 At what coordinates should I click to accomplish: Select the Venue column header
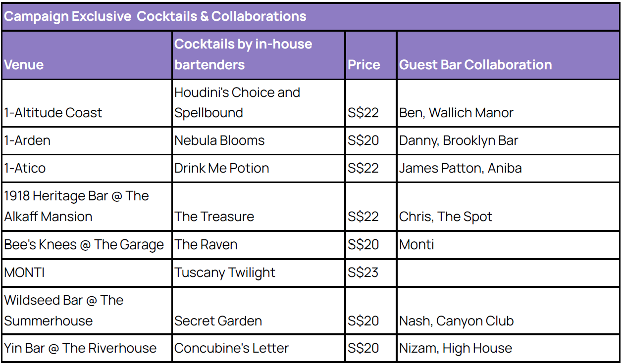87,55
